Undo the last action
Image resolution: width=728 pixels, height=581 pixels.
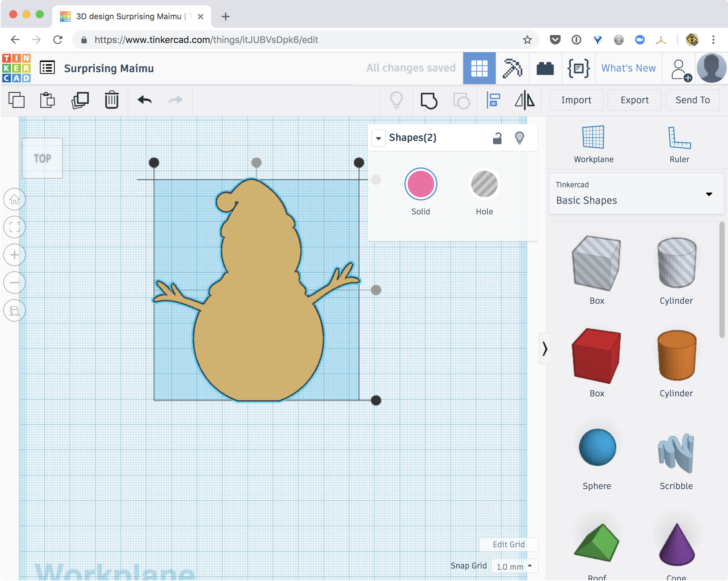click(144, 100)
